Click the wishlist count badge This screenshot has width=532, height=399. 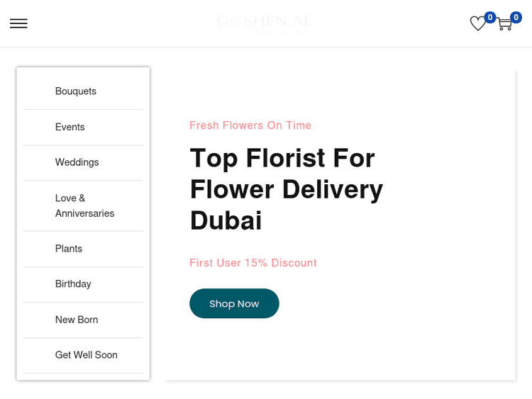click(489, 17)
